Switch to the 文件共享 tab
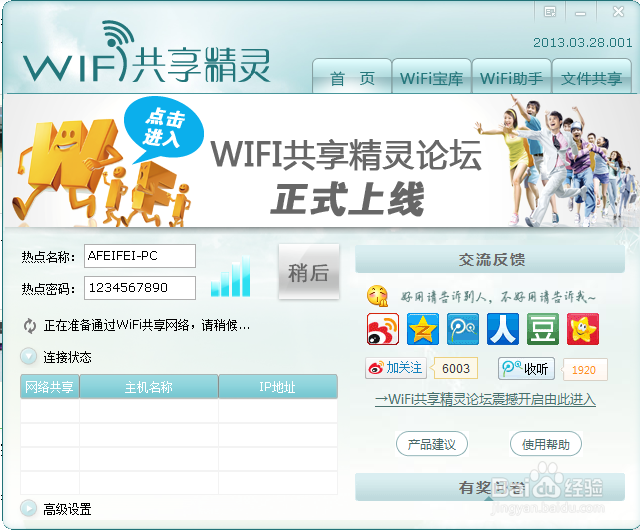 tap(591, 77)
